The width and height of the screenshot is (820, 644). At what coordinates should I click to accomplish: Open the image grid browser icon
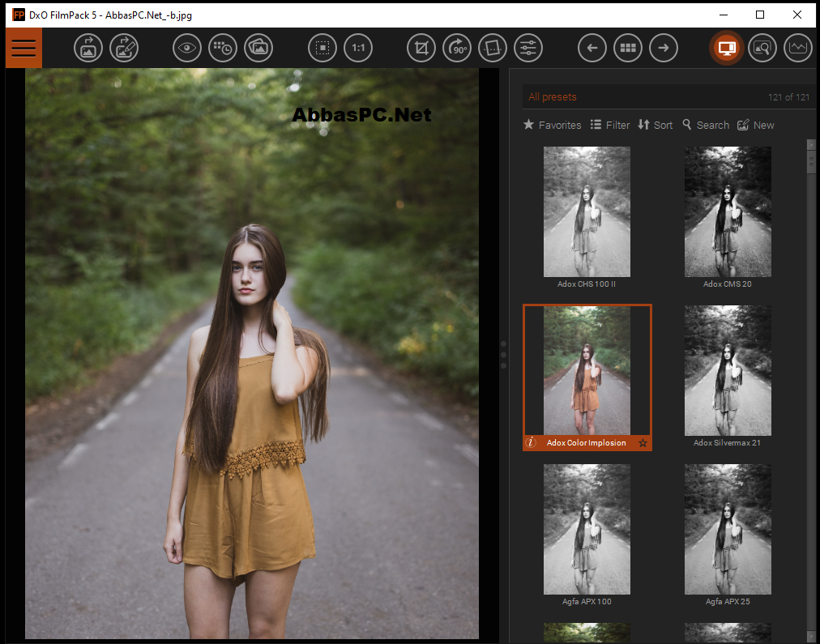pyautogui.click(x=627, y=48)
